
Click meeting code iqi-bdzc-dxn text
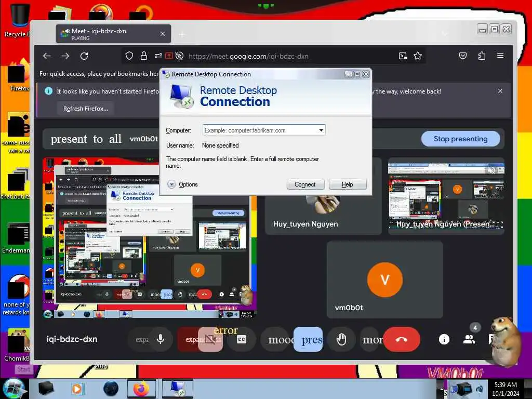[72, 339]
